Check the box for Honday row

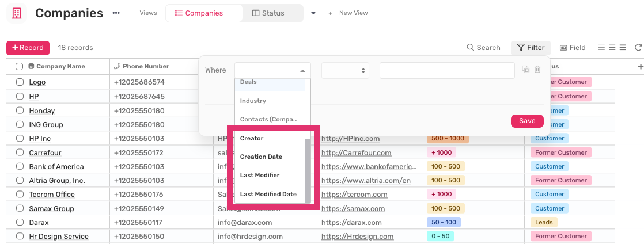pyautogui.click(x=20, y=110)
